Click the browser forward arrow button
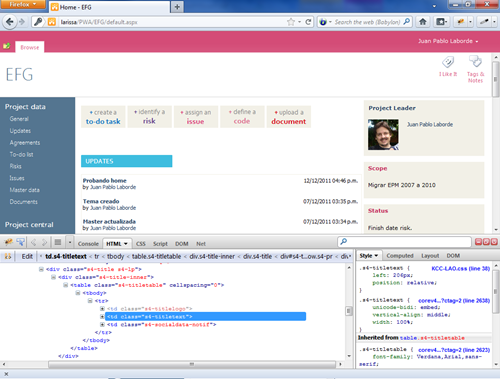500x379 pixels. [x=22, y=22]
